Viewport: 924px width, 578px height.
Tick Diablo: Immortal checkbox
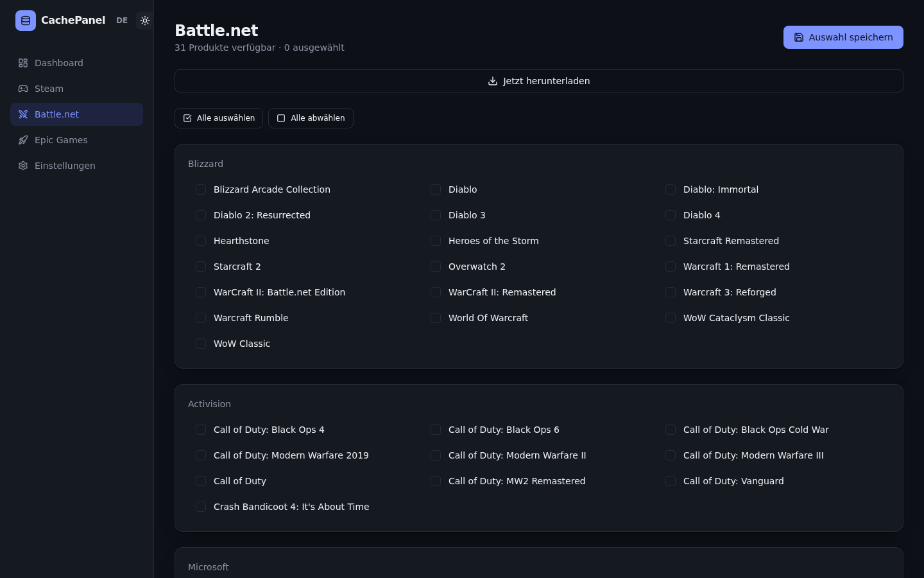tap(671, 189)
